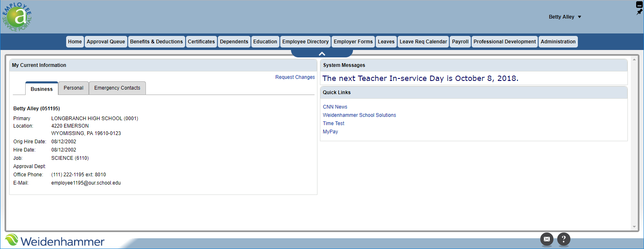Collapse the navigation bar with the chevron
Image resolution: width=644 pixels, height=249 pixels.
pyautogui.click(x=322, y=54)
